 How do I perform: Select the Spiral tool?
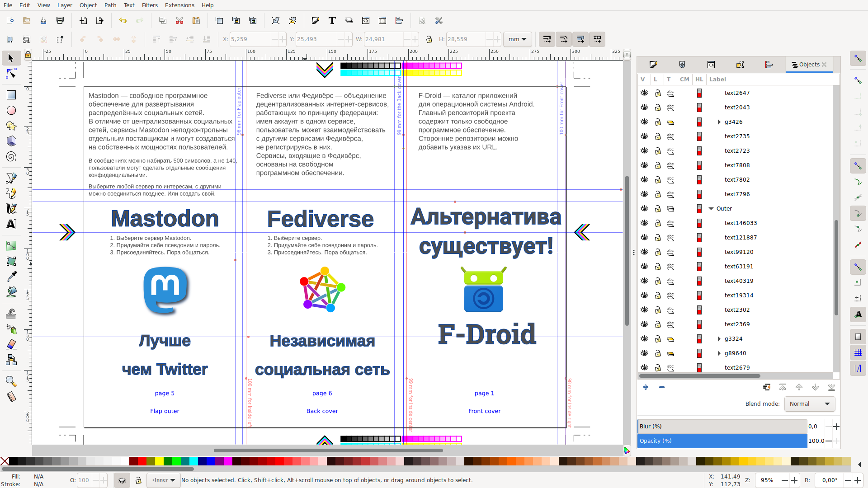(11, 157)
